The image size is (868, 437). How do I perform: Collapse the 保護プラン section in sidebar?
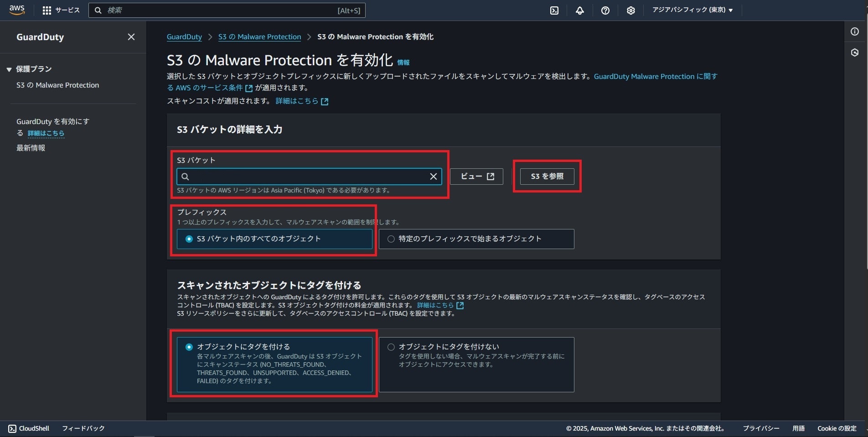coord(9,69)
